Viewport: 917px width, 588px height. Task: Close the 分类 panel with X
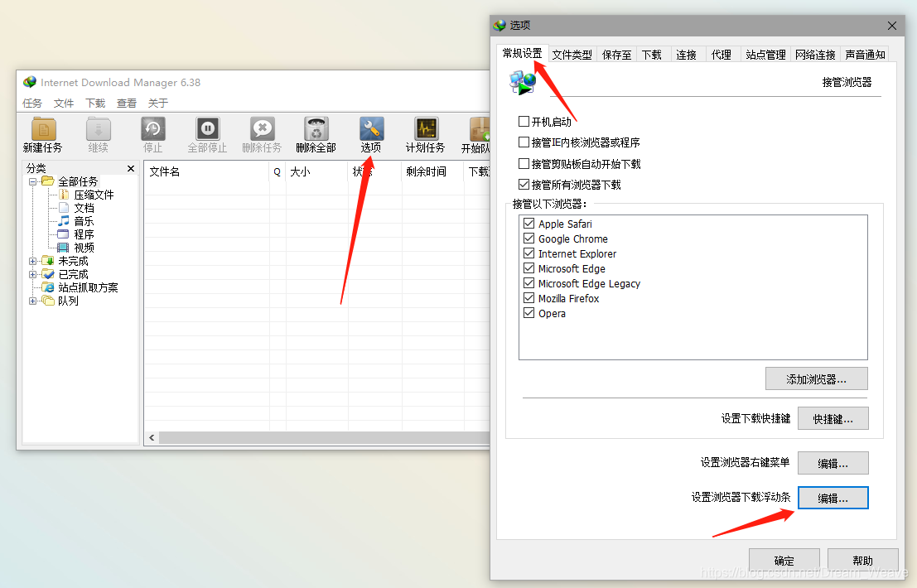131,168
